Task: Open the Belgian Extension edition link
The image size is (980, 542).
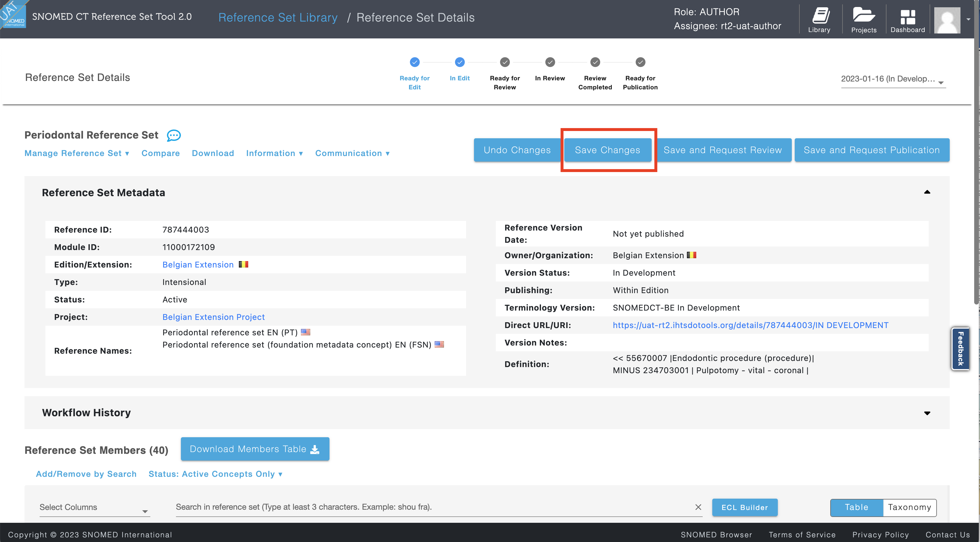Action: 198,265
